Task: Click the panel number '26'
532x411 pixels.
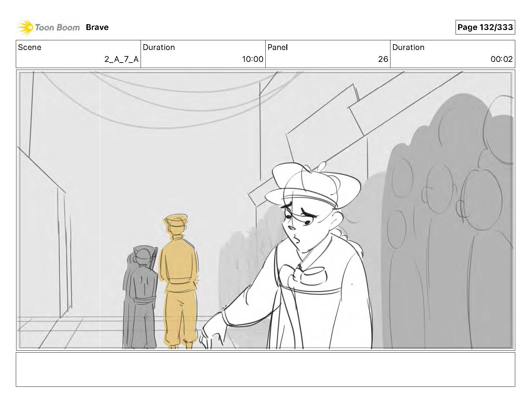Action: pyautogui.click(x=383, y=59)
